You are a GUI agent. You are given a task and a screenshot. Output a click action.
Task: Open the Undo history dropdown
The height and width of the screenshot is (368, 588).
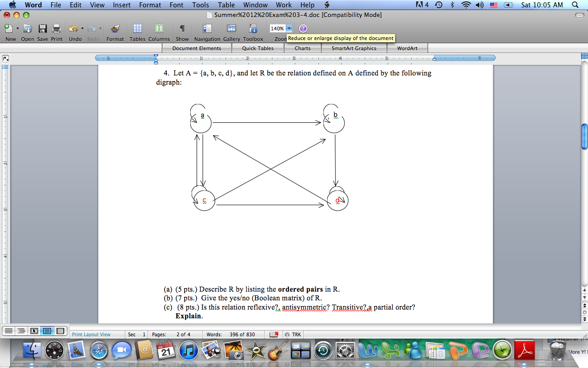click(82, 28)
